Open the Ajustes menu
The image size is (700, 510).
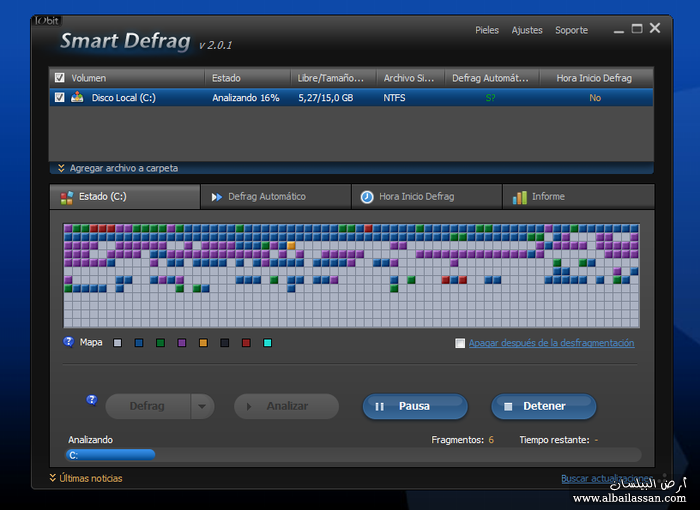pyautogui.click(x=527, y=30)
